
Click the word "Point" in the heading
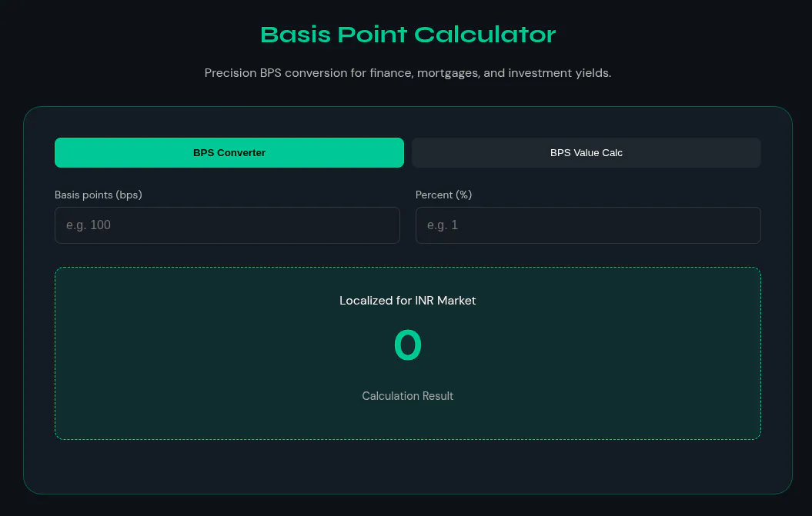click(x=373, y=34)
